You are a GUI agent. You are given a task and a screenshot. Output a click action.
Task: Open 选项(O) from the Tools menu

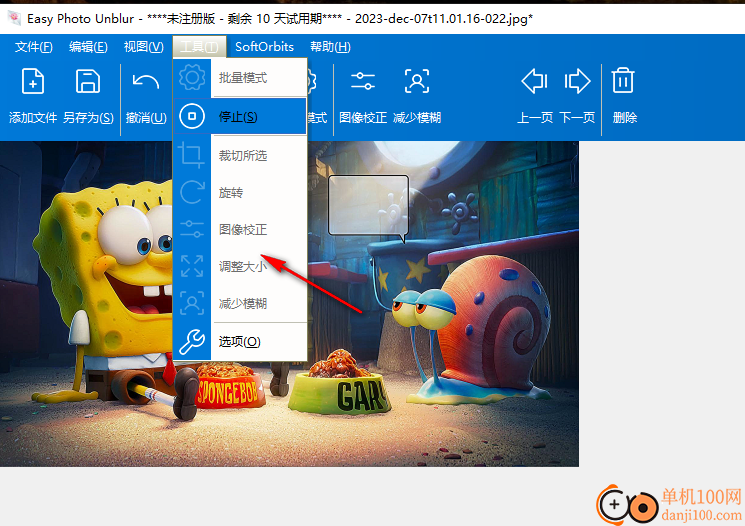click(x=240, y=342)
